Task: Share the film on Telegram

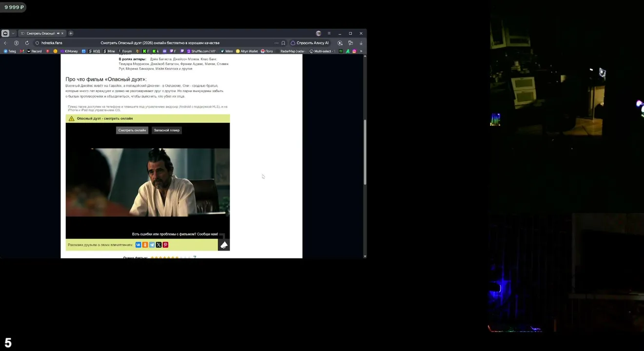Action: pos(152,245)
